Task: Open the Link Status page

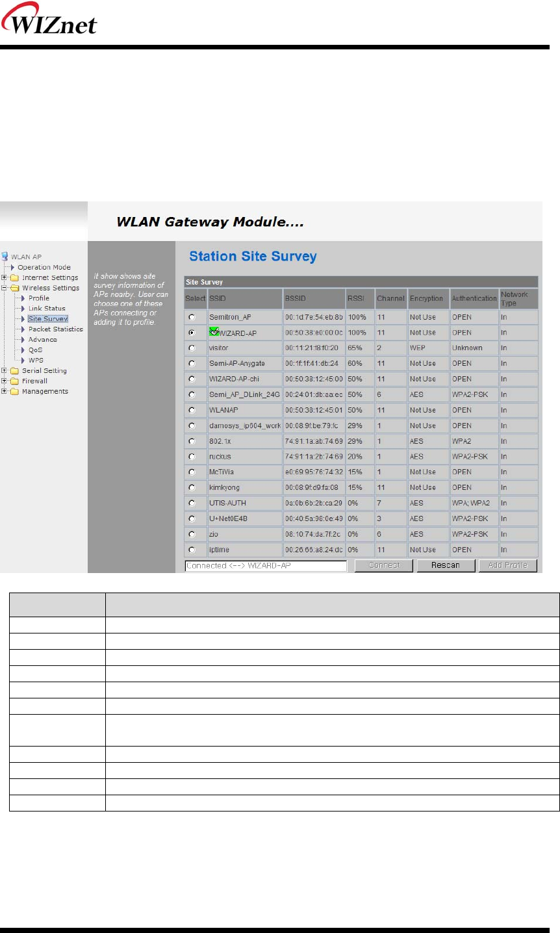Action: click(47, 309)
